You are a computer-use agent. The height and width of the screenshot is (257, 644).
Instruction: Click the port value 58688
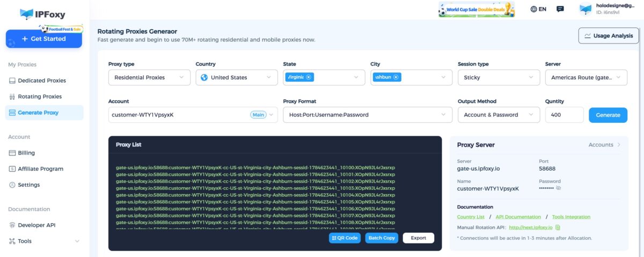point(547,168)
